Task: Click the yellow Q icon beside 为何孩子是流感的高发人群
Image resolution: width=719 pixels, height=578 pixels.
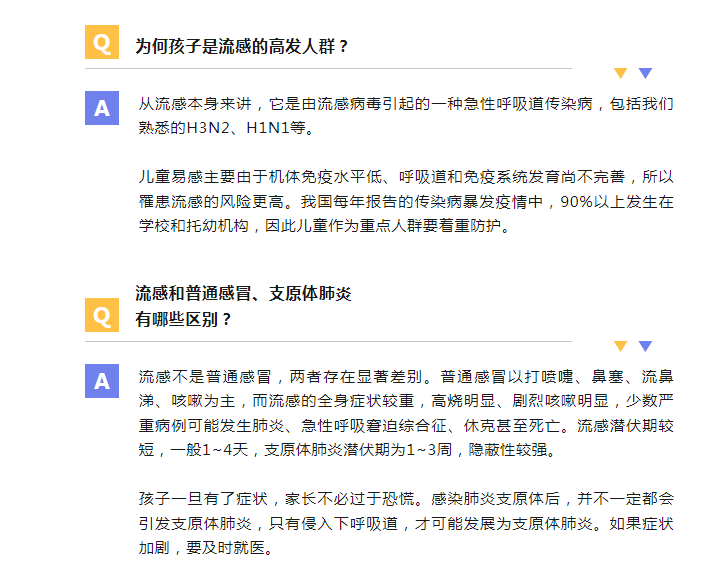Action: [x=102, y=42]
